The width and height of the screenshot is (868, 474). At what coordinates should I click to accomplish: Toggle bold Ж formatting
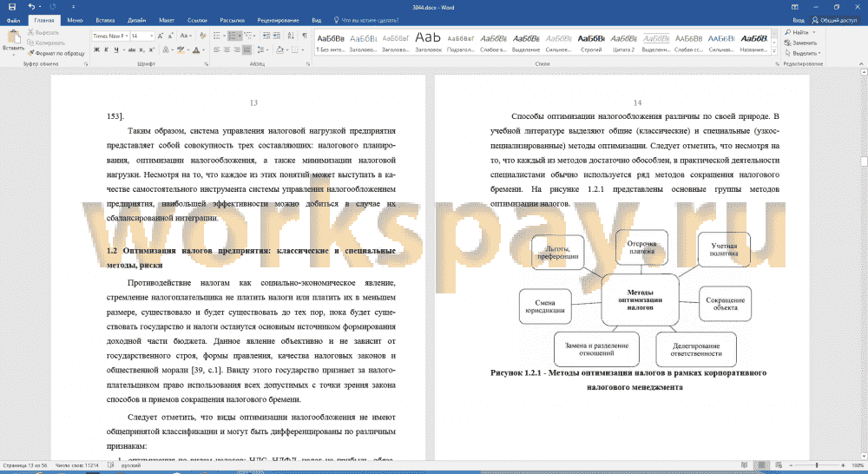tap(96, 49)
